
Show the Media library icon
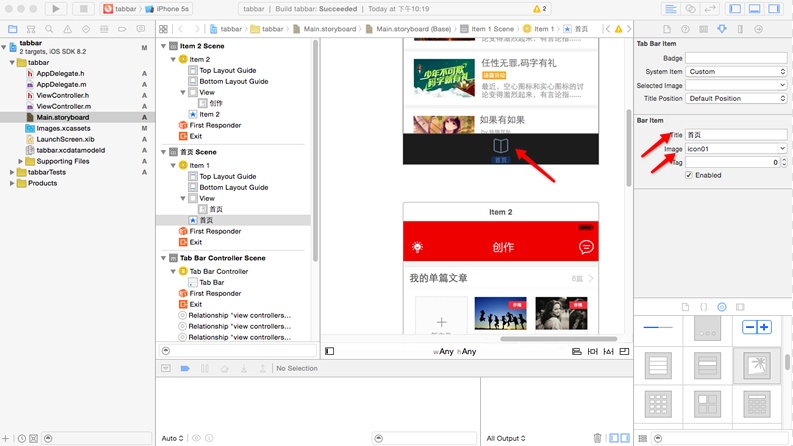[x=740, y=307]
